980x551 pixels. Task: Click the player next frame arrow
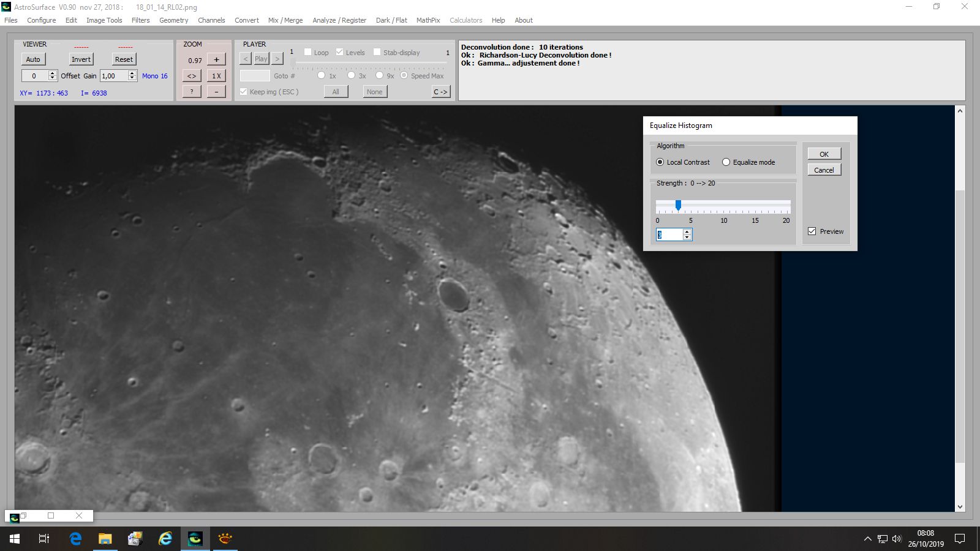pyautogui.click(x=277, y=59)
